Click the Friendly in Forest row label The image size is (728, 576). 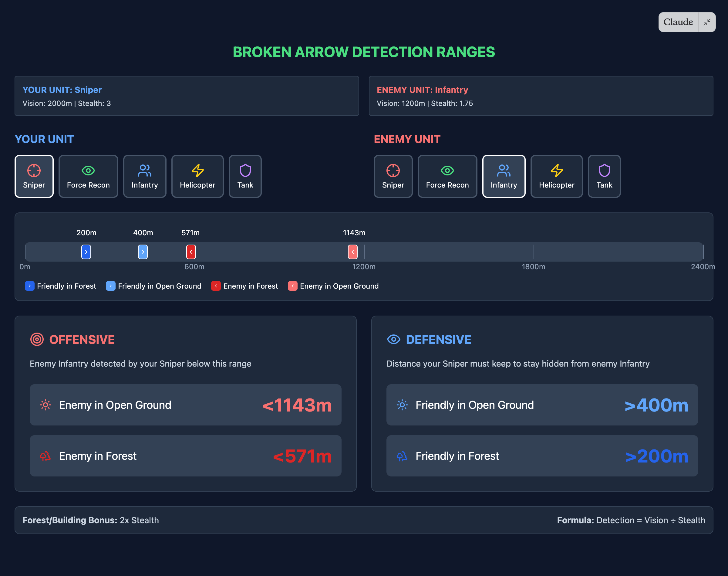[x=457, y=456]
